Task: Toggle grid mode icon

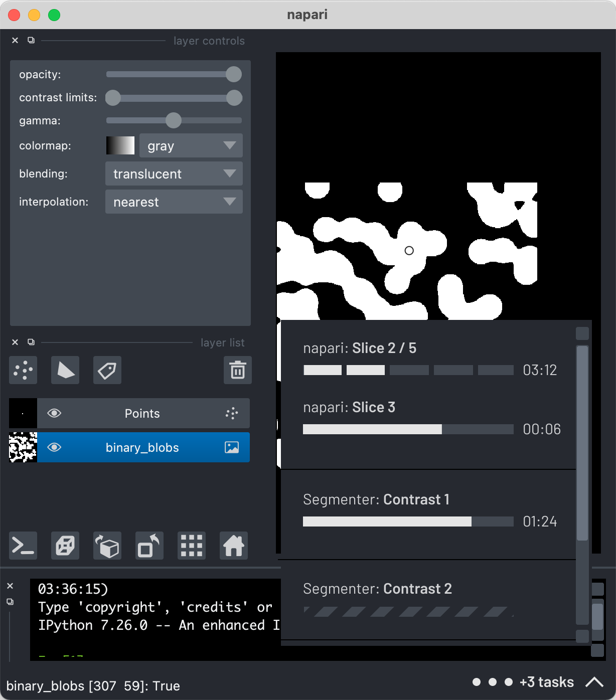Action: click(192, 546)
